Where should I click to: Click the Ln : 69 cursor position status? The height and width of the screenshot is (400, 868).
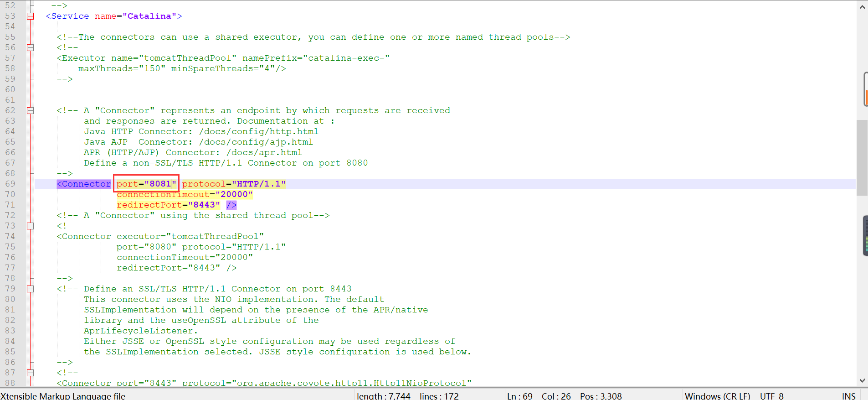(519, 396)
